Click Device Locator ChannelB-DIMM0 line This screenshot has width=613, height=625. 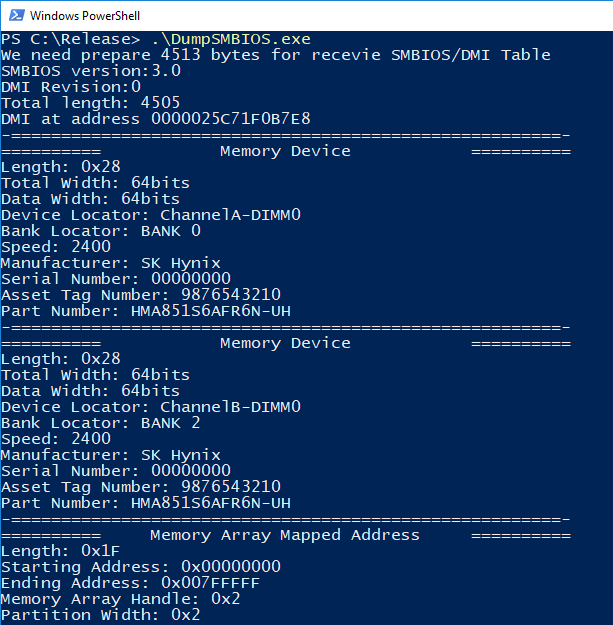click(x=151, y=407)
